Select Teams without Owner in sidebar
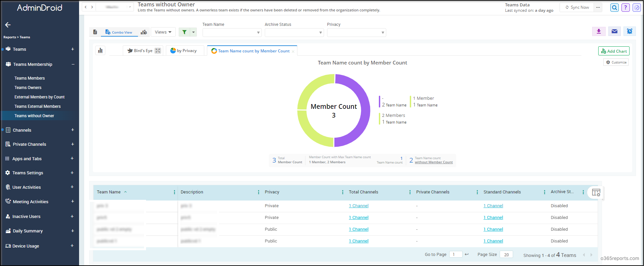The width and height of the screenshot is (644, 266). tap(34, 116)
